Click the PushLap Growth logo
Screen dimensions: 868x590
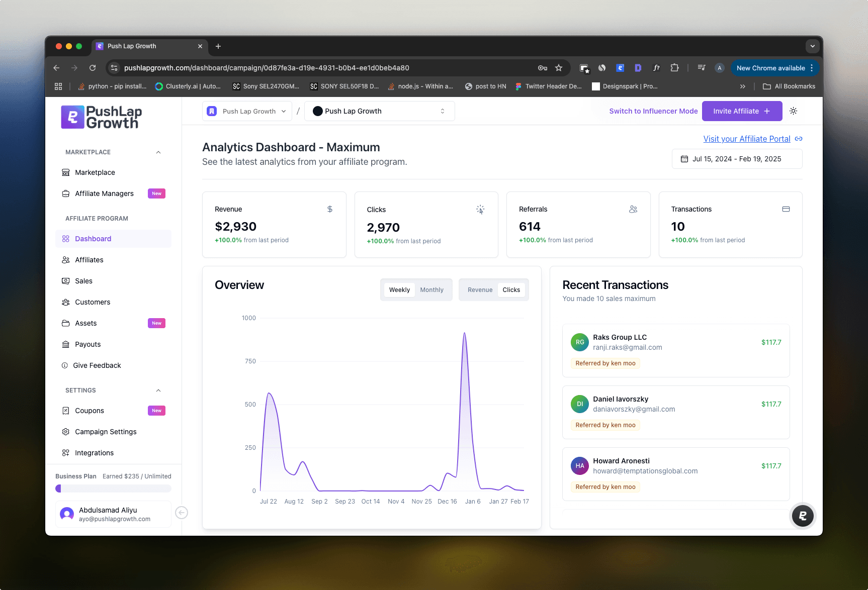click(x=102, y=117)
